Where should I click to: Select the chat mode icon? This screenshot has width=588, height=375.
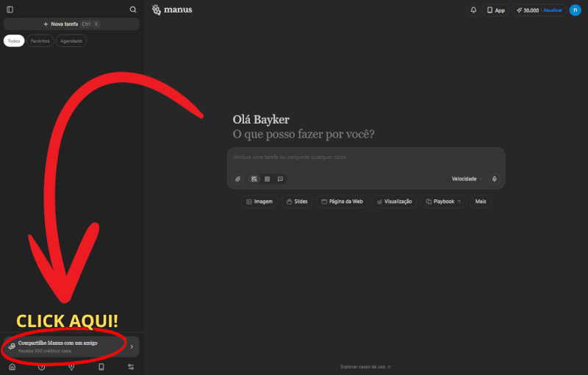point(280,179)
